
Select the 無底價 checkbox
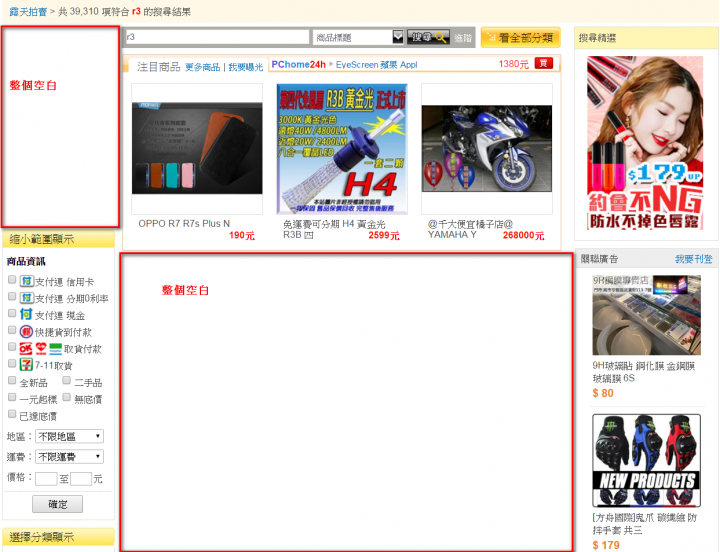tap(67, 397)
